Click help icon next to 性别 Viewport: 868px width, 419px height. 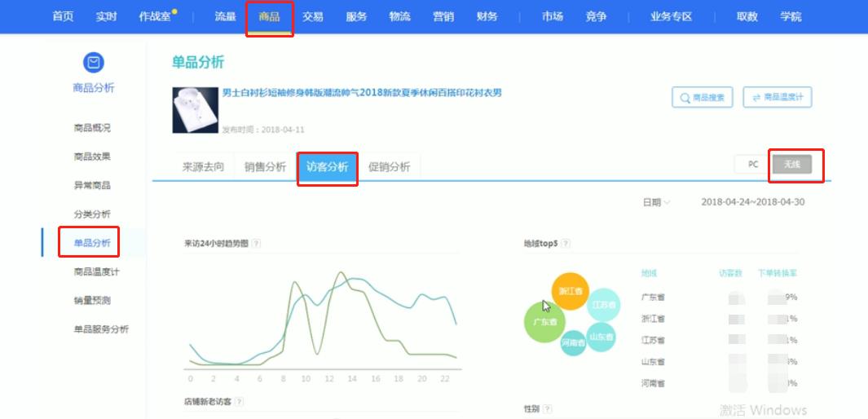click(x=548, y=408)
